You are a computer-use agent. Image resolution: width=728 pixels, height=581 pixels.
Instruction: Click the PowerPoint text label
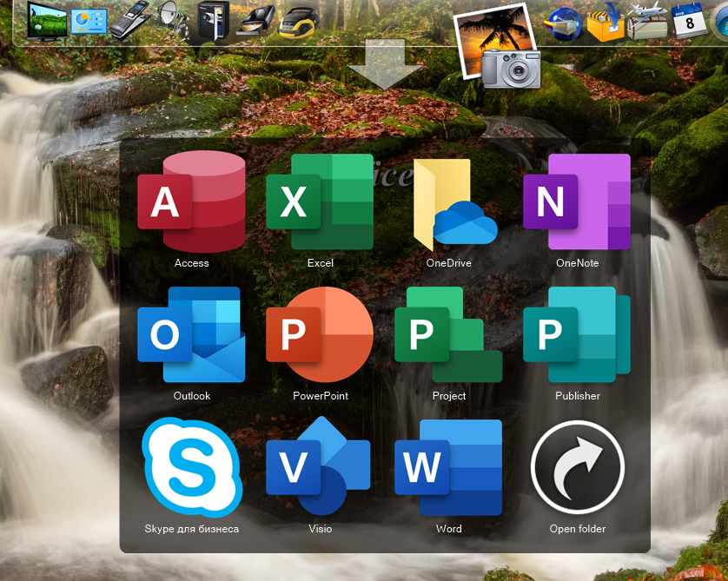click(321, 396)
